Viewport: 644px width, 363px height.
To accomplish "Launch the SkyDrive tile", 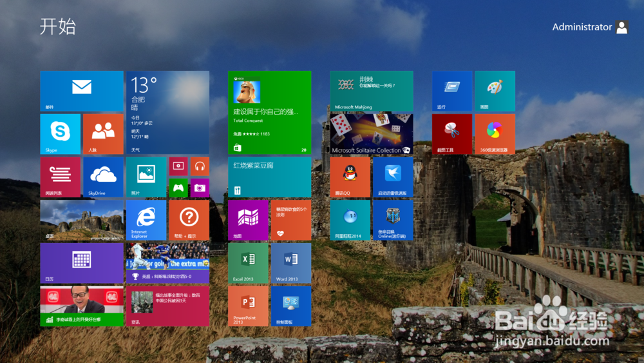I will pyautogui.click(x=103, y=177).
